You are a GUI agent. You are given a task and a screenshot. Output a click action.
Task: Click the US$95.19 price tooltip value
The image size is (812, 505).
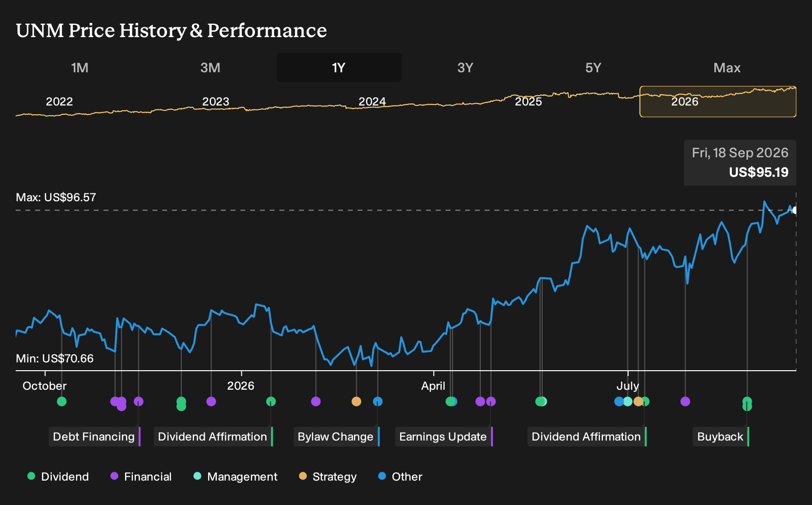pos(759,172)
